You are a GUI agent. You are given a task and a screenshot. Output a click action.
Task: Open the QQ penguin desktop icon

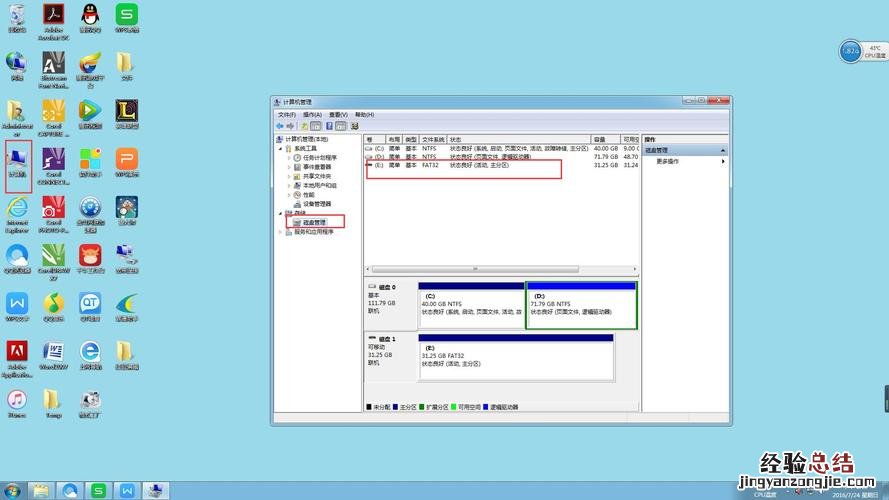[89, 15]
